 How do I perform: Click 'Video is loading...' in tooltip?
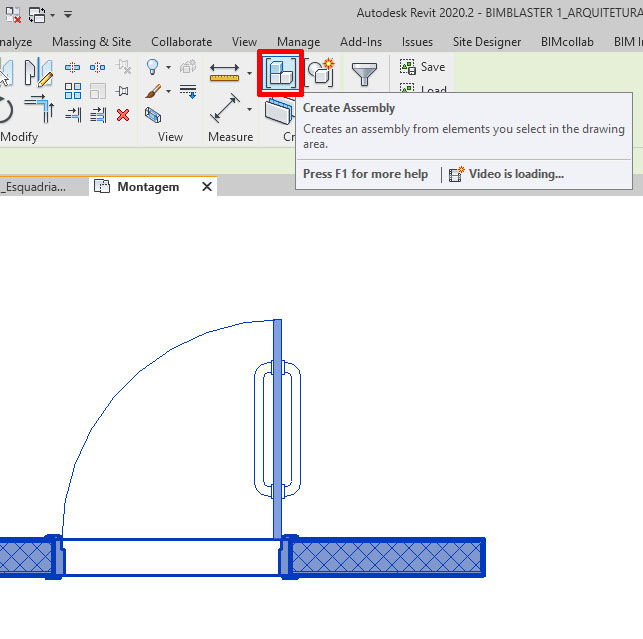coord(516,174)
